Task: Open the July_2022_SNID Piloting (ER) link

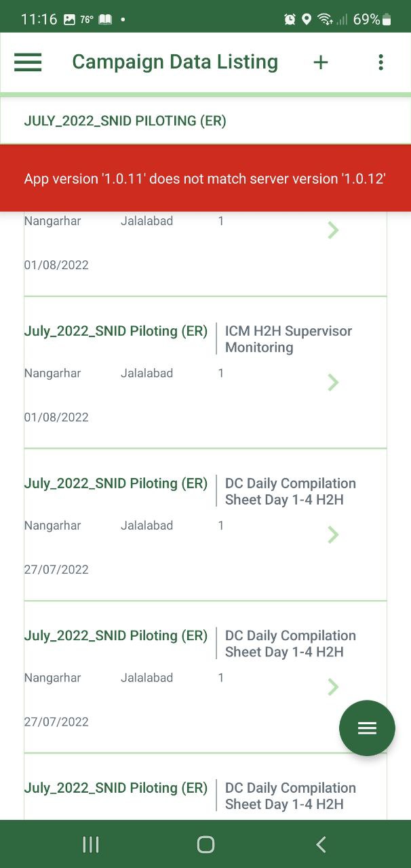Action: click(x=115, y=331)
